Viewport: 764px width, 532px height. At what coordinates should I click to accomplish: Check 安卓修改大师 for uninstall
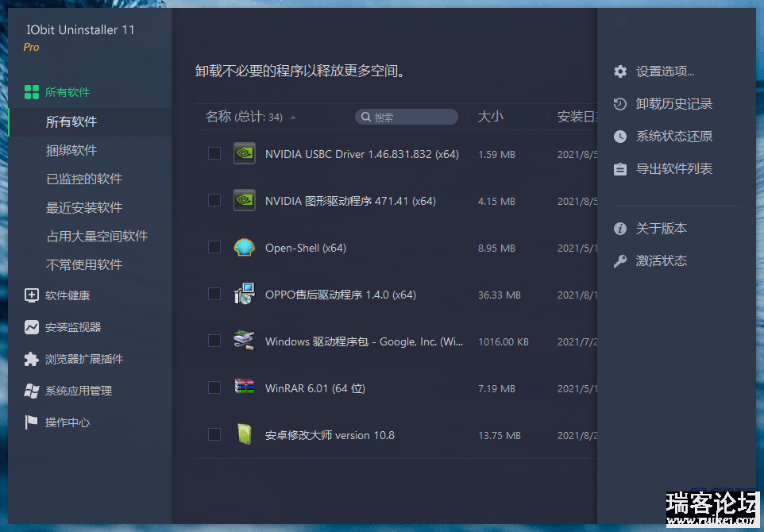214,434
